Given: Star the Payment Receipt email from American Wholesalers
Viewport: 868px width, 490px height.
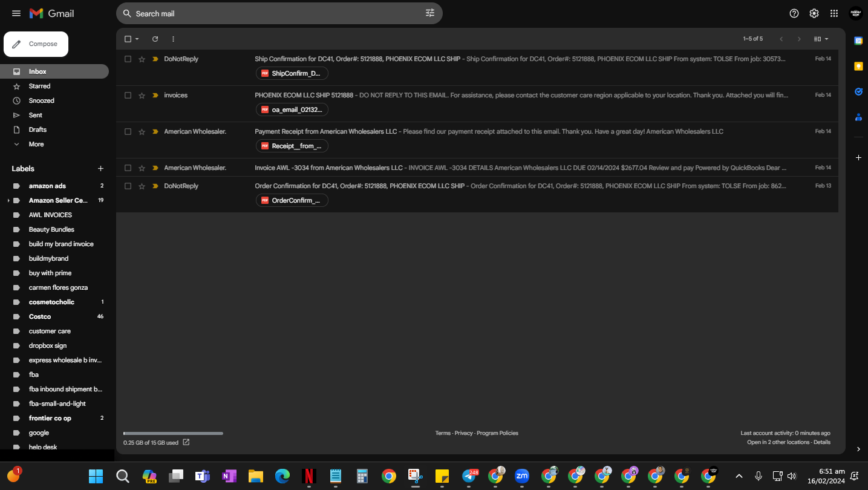Looking at the screenshot, I should click(142, 132).
